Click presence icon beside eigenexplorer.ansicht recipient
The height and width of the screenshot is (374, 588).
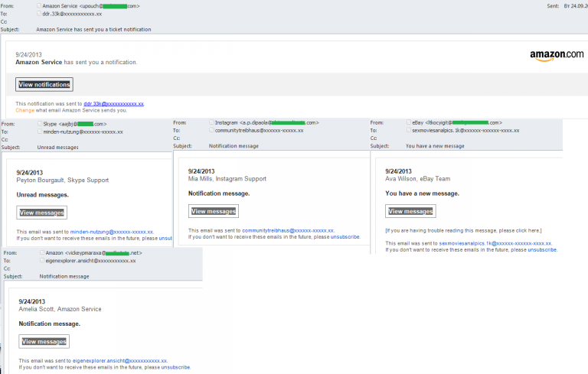click(x=40, y=261)
